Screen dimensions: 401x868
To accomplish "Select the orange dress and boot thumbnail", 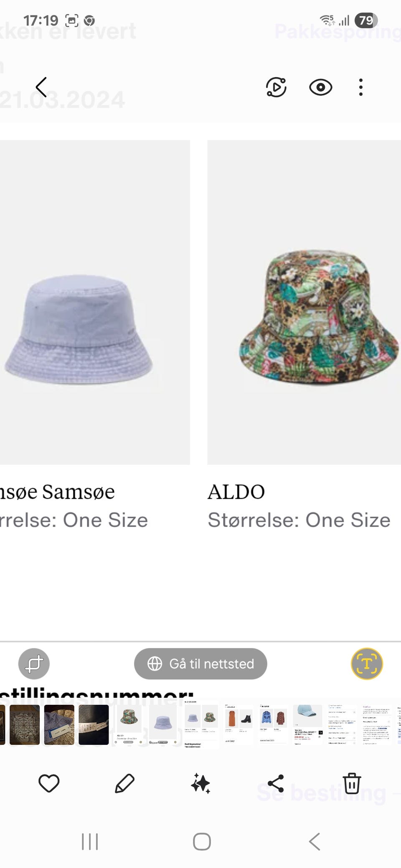I will (x=239, y=724).
